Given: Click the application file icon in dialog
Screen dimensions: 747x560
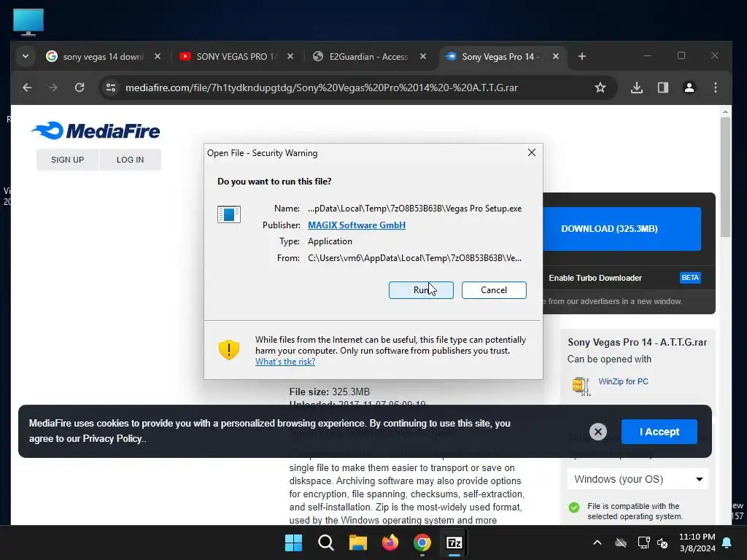Looking at the screenshot, I should 228,214.
